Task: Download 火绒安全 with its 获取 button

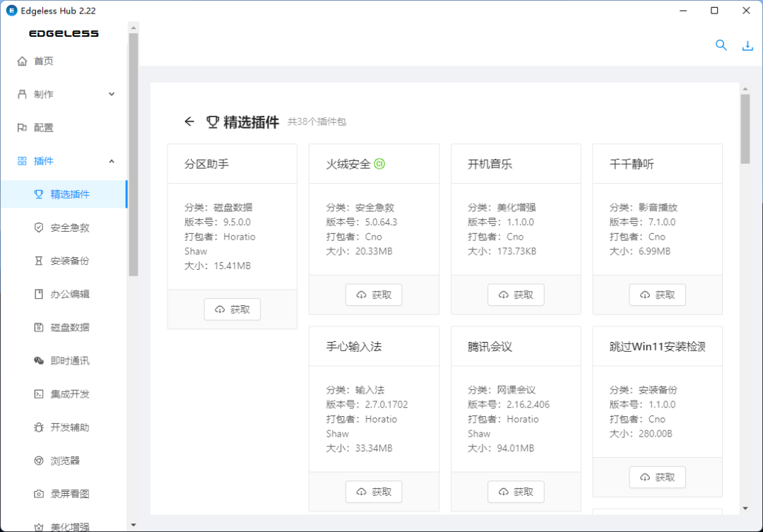Action: pos(374,295)
